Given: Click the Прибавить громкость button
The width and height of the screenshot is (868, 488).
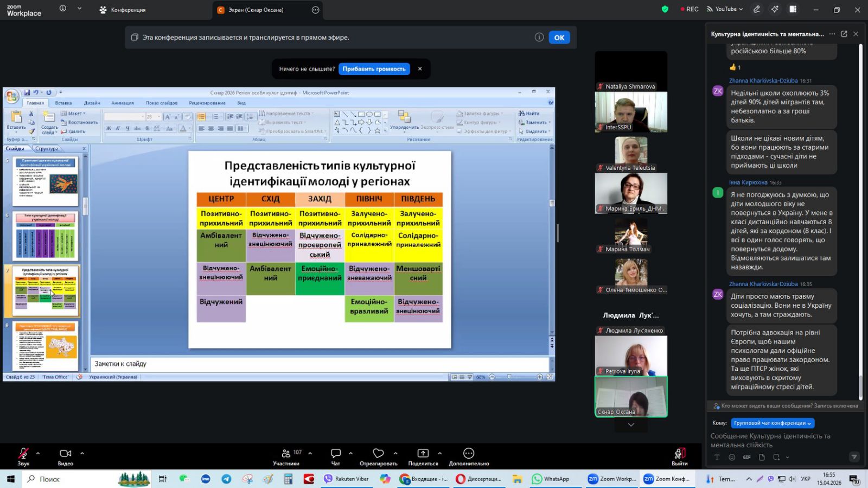Looking at the screenshot, I should click(374, 69).
